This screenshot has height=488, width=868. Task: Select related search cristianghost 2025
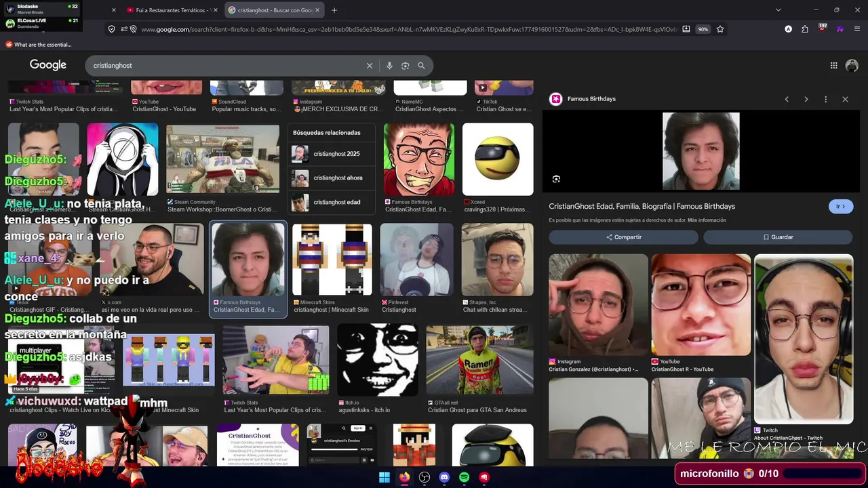point(331,154)
